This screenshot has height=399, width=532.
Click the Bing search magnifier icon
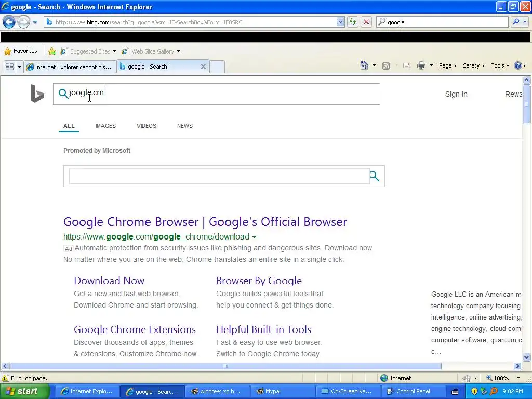[63, 94]
